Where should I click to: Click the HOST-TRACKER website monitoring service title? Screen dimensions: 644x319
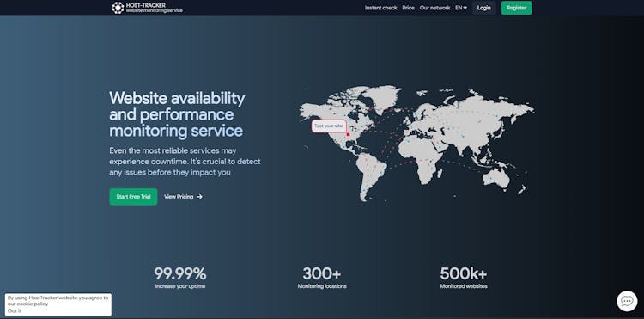point(154,8)
